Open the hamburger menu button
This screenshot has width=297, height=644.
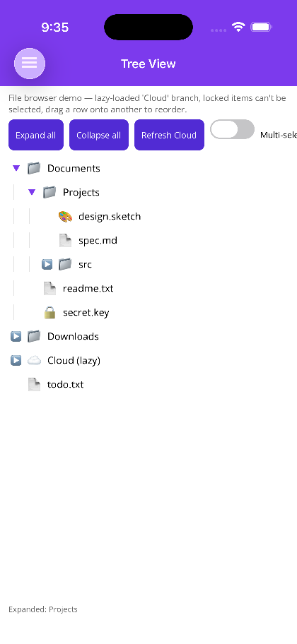[x=30, y=64]
